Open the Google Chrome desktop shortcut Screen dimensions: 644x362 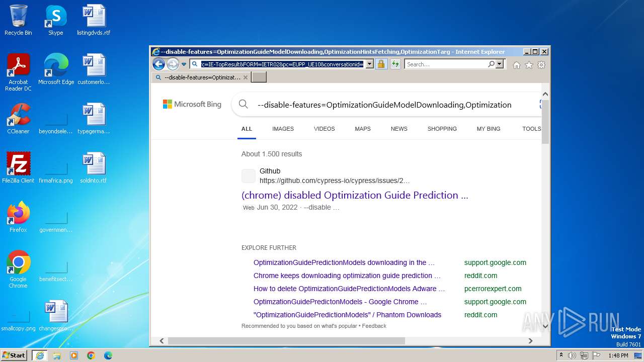pos(18,269)
